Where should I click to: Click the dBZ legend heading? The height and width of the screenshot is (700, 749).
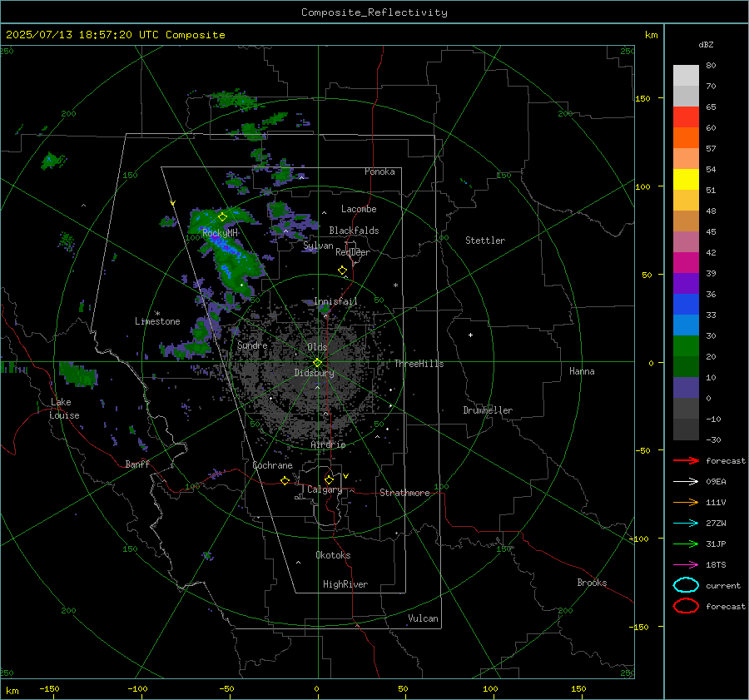[706, 45]
